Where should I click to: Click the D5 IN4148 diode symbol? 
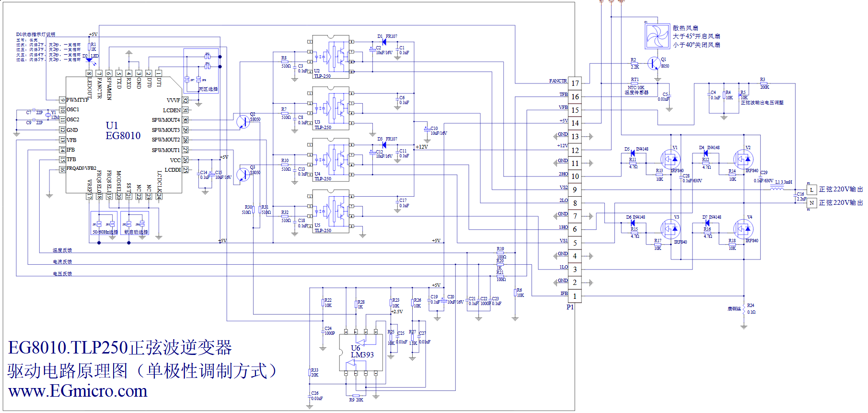(x=633, y=153)
